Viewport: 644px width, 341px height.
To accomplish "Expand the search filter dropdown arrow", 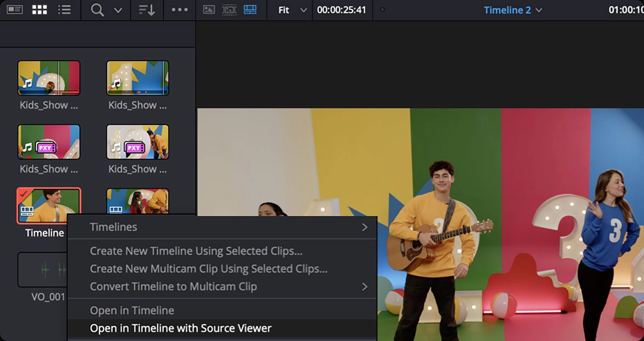I will [x=118, y=10].
